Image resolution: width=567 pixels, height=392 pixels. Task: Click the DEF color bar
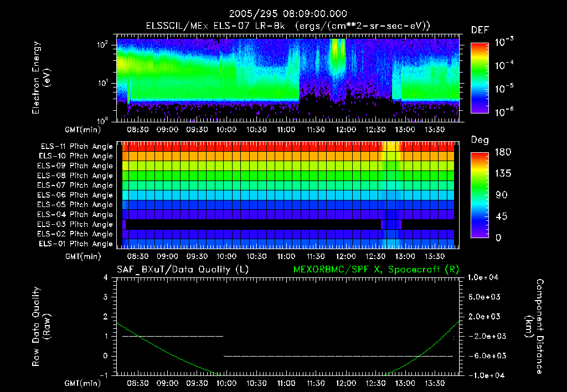coord(480,78)
